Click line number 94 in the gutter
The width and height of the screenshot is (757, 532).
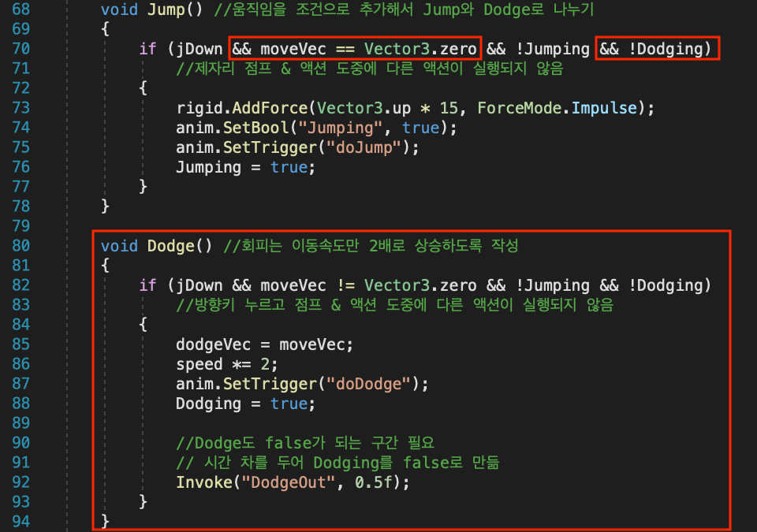pos(21,522)
